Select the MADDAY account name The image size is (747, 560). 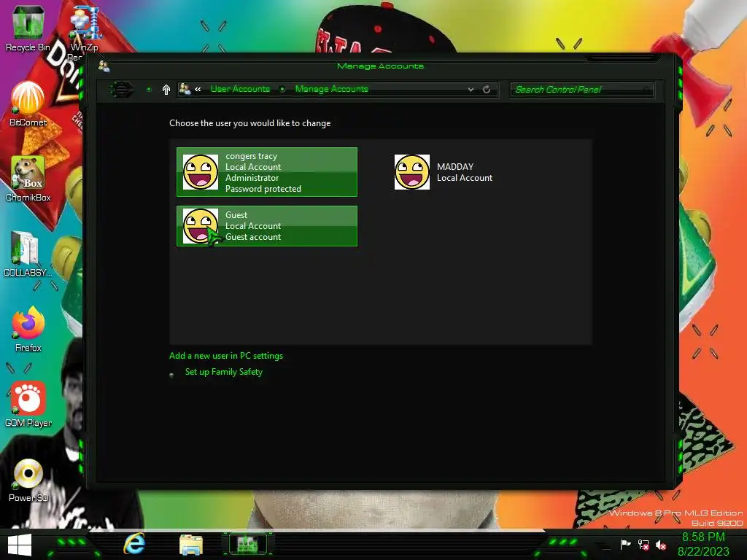pos(455,167)
